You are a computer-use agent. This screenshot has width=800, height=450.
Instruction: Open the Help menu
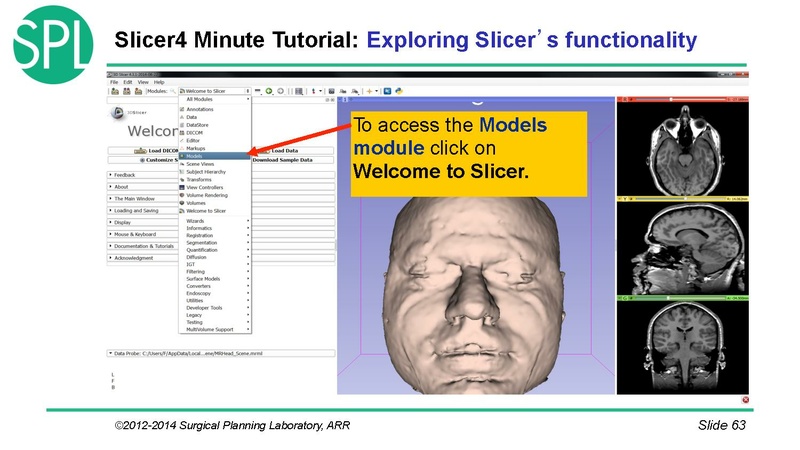click(159, 82)
